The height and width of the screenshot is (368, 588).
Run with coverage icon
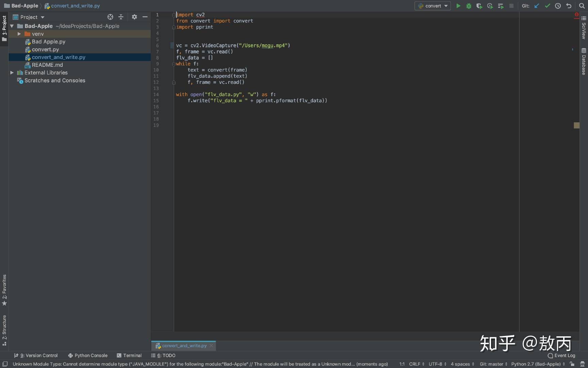pos(479,6)
